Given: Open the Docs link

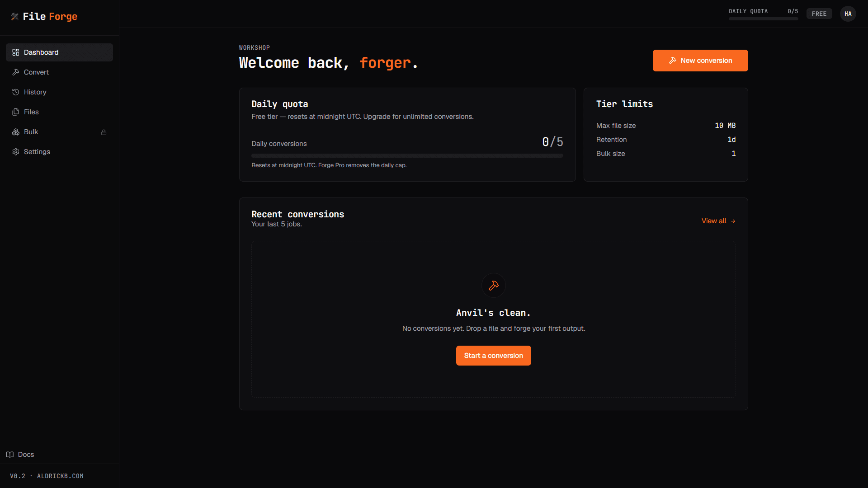Looking at the screenshot, I should (x=20, y=455).
